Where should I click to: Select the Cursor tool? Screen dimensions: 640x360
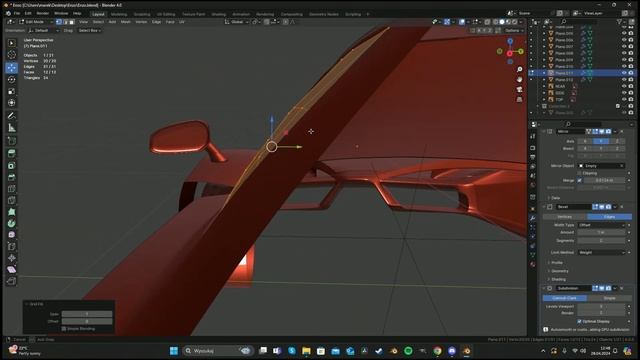pos(12,55)
